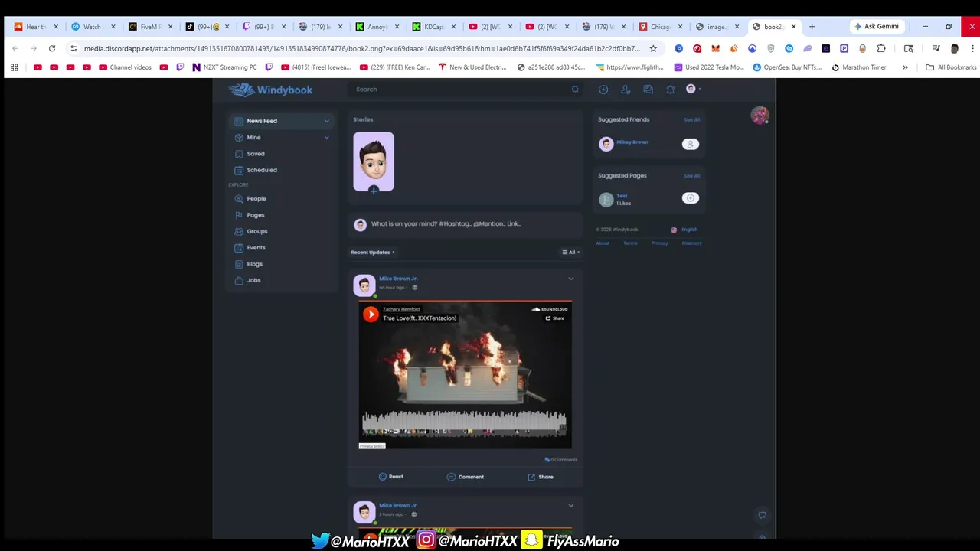Click Mike Brown Jr. name on first post

(x=398, y=279)
